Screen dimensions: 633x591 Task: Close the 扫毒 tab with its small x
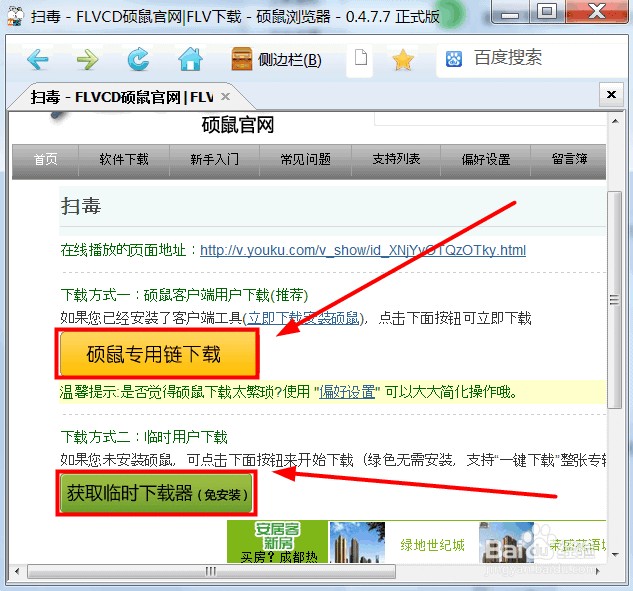click(225, 97)
